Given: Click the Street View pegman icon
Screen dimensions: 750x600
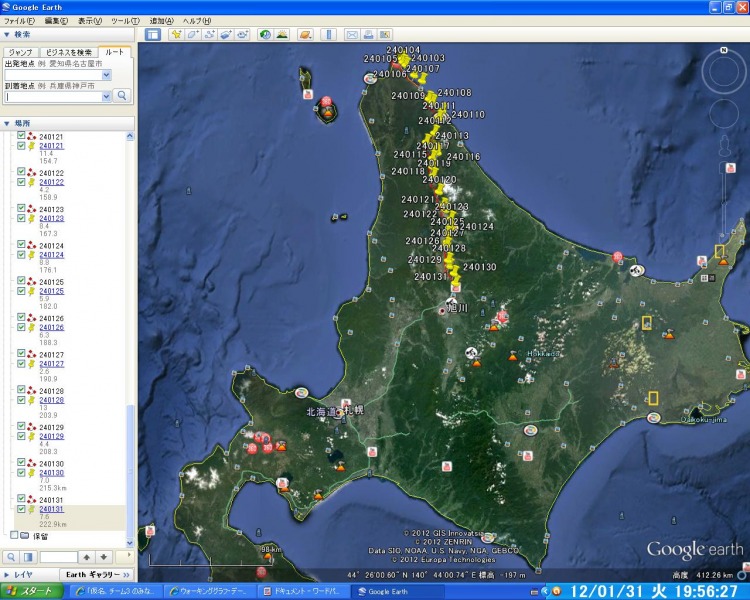Looking at the screenshot, I should (x=725, y=145).
